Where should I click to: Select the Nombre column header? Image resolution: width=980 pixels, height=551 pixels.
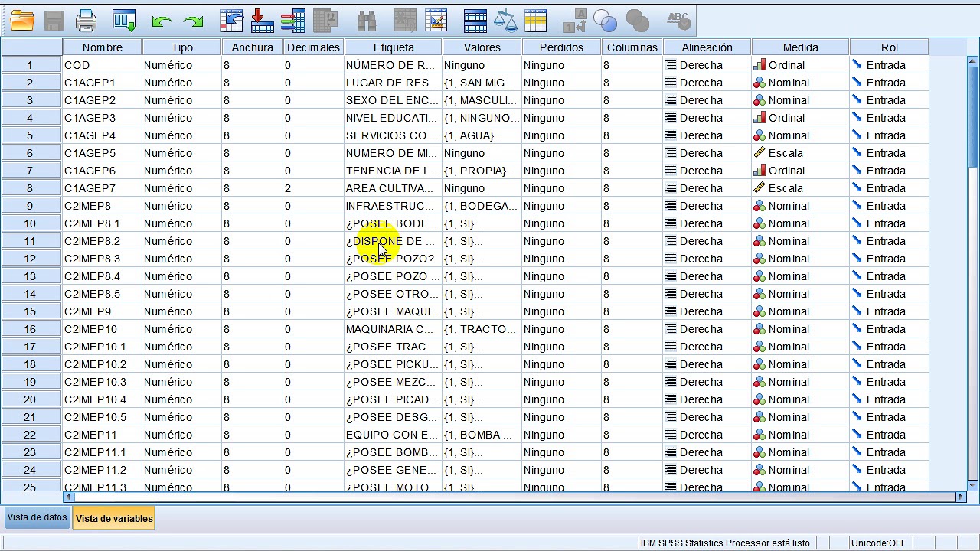(103, 47)
